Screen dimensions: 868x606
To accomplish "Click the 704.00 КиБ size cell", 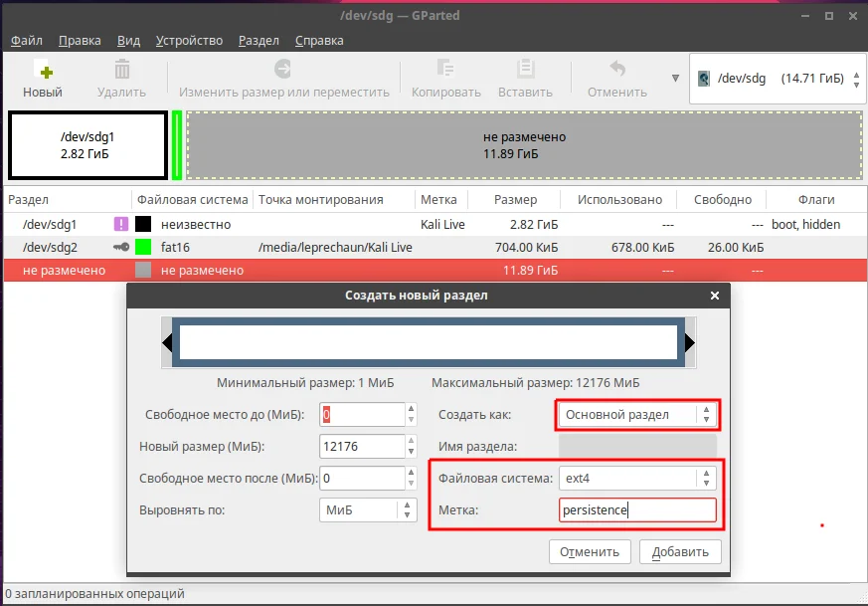I will tap(526, 247).
